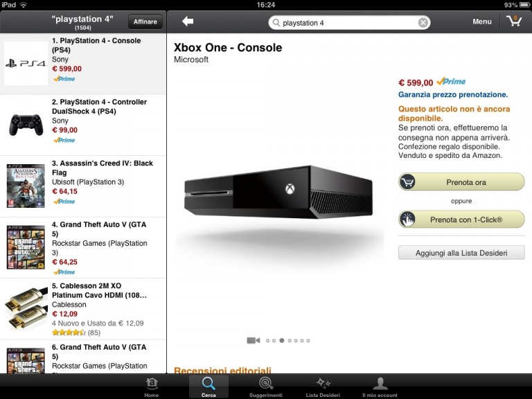Open the Lista Desideri tab icon
The image size is (532, 399).
pyautogui.click(x=323, y=387)
